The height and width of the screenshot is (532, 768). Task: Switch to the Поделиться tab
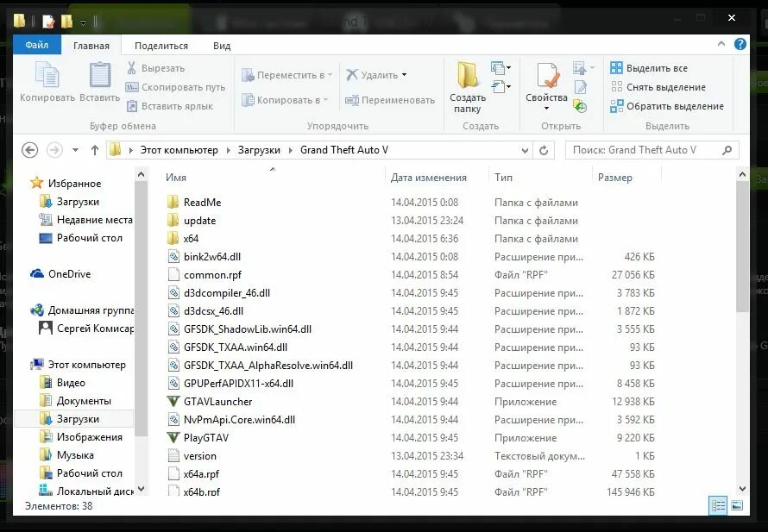[161, 46]
